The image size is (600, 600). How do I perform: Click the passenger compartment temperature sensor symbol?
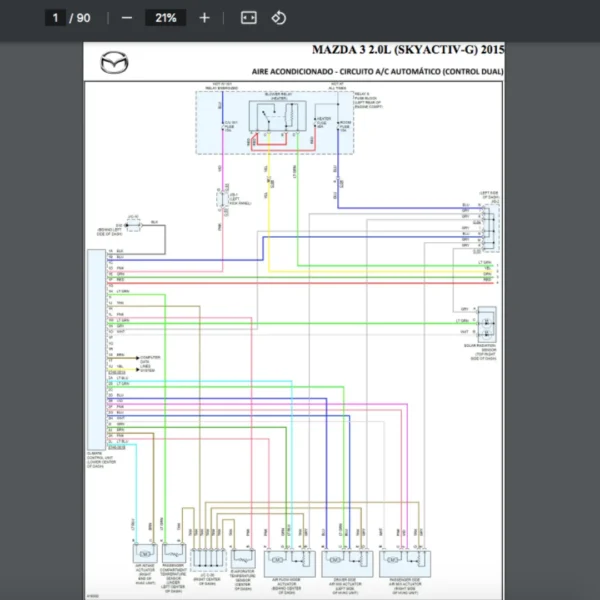(x=174, y=552)
